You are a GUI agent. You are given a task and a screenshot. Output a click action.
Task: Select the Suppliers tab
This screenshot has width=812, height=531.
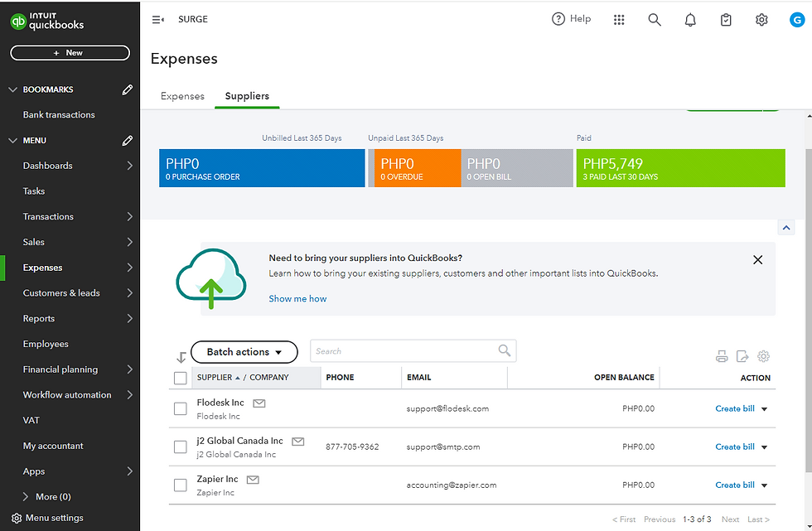point(247,96)
